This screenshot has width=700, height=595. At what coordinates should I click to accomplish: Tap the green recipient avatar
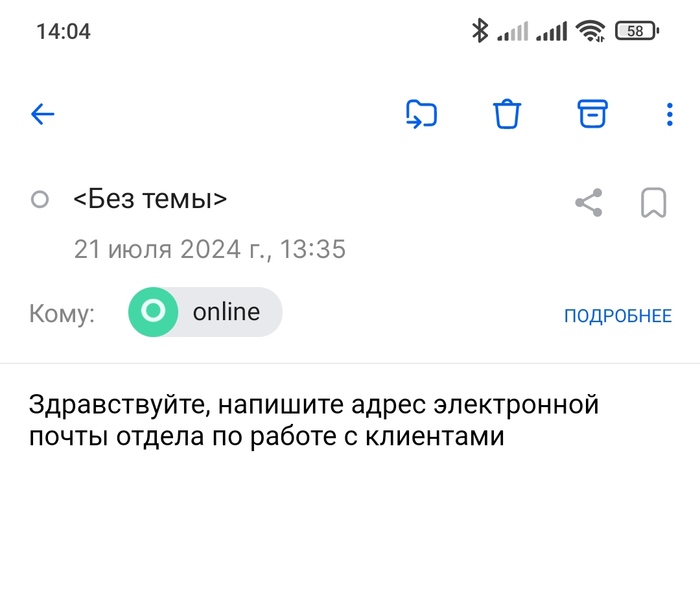152,313
